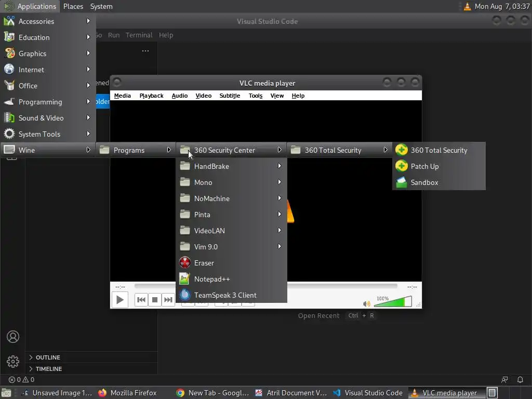Click the Office category icon

coord(9,86)
